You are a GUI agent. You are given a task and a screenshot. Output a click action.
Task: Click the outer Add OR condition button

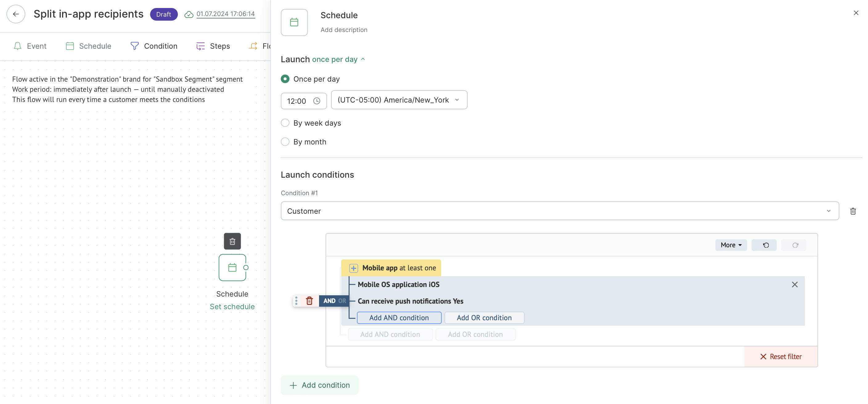pos(475,335)
